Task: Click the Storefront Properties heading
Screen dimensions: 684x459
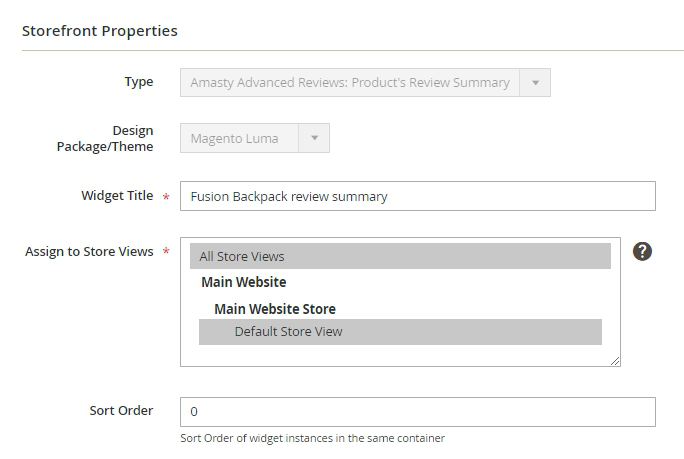Action: pos(100,31)
